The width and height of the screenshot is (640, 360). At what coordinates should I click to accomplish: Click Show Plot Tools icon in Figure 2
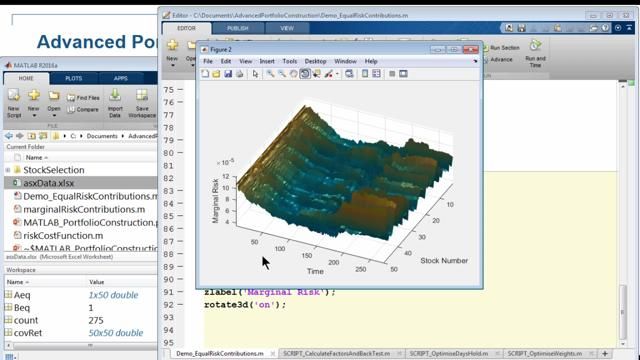pos(403,74)
